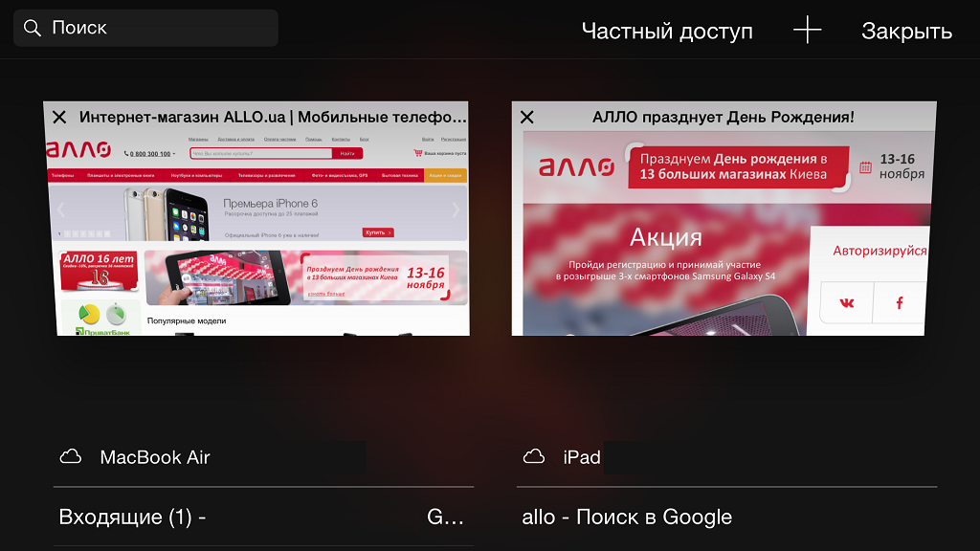
Task: Open allo - Поиск в Google cloud tab
Action: point(727,517)
